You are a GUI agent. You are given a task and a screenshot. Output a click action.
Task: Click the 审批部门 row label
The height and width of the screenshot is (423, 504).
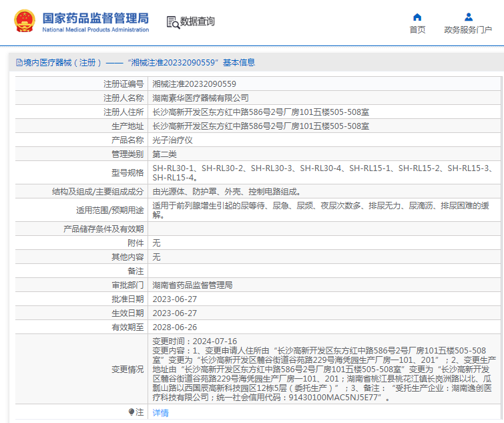(x=128, y=285)
